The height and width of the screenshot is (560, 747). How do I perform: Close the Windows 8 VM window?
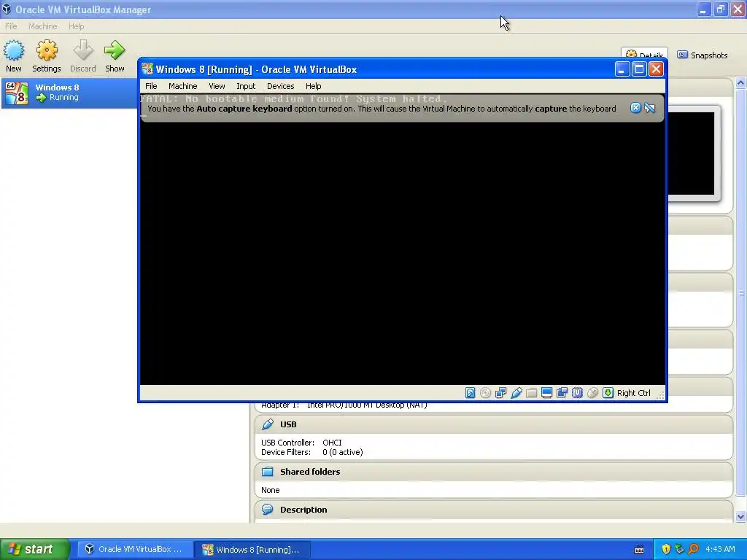pyautogui.click(x=656, y=69)
